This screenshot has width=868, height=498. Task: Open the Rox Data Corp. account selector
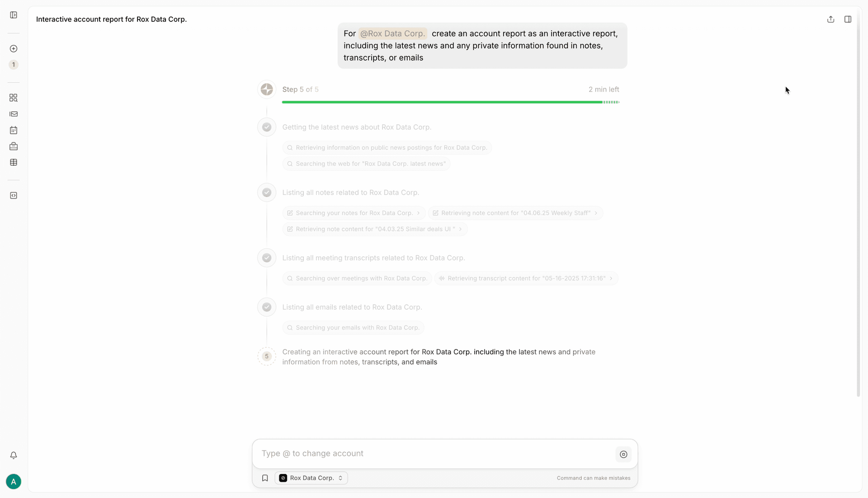coord(311,478)
